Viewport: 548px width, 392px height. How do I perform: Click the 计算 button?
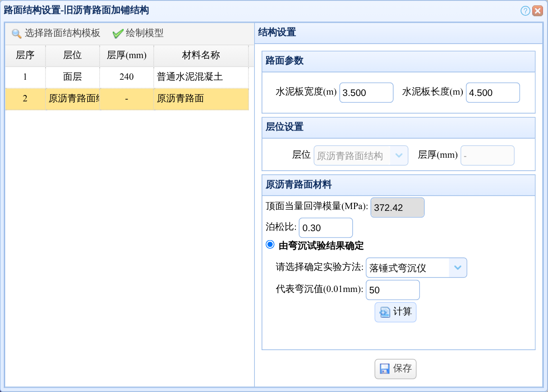396,312
